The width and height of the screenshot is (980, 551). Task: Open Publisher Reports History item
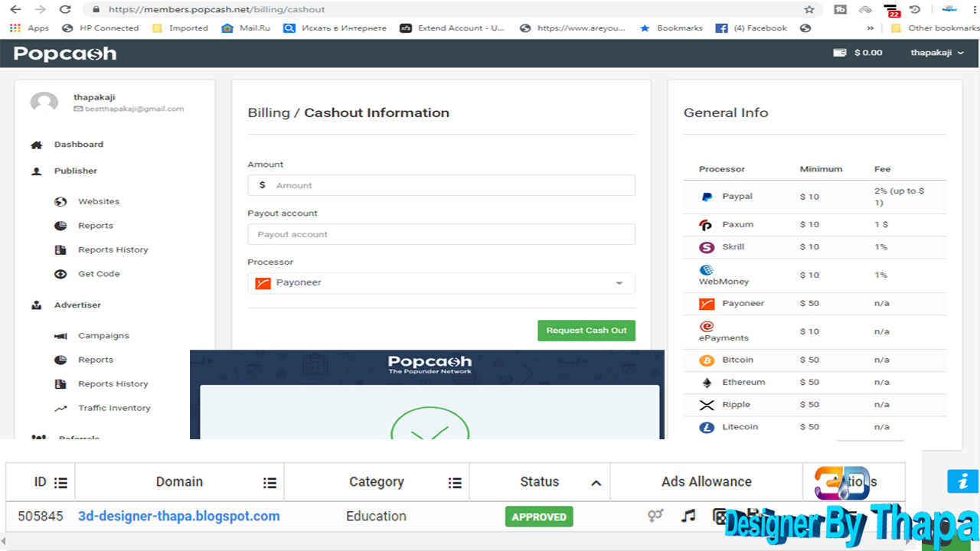[x=113, y=250]
